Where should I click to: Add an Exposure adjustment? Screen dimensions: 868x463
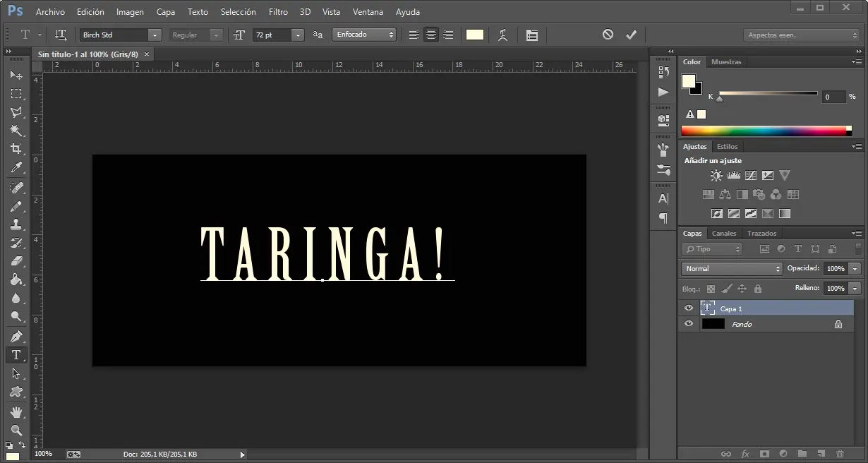(768, 175)
